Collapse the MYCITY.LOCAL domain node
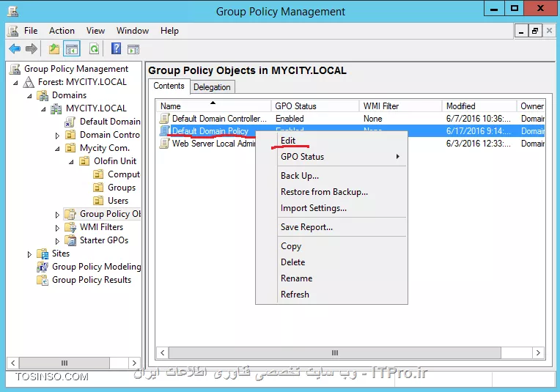Image resolution: width=560 pixels, height=392 pixels. pyautogui.click(x=43, y=109)
